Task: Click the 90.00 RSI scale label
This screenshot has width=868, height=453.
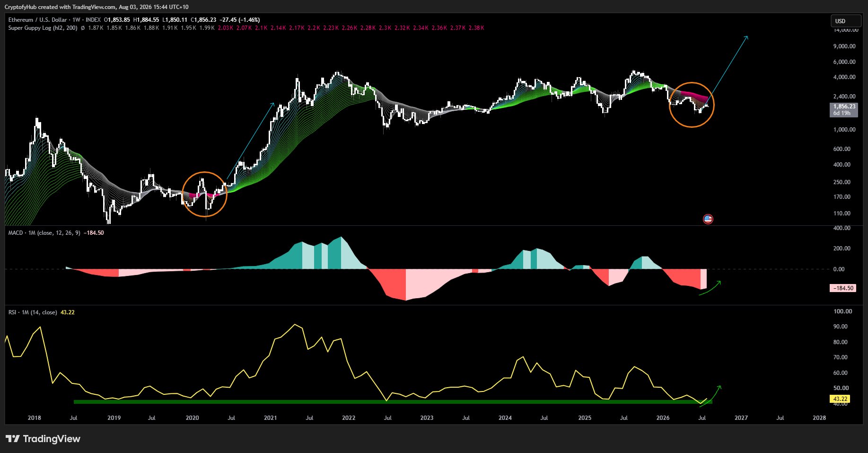Action: pyautogui.click(x=841, y=327)
